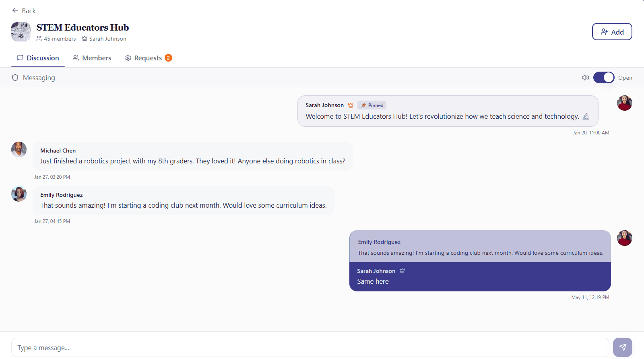Click the 'May 11, 12:19 PM' timestamp
644x359 pixels.
pos(590,297)
